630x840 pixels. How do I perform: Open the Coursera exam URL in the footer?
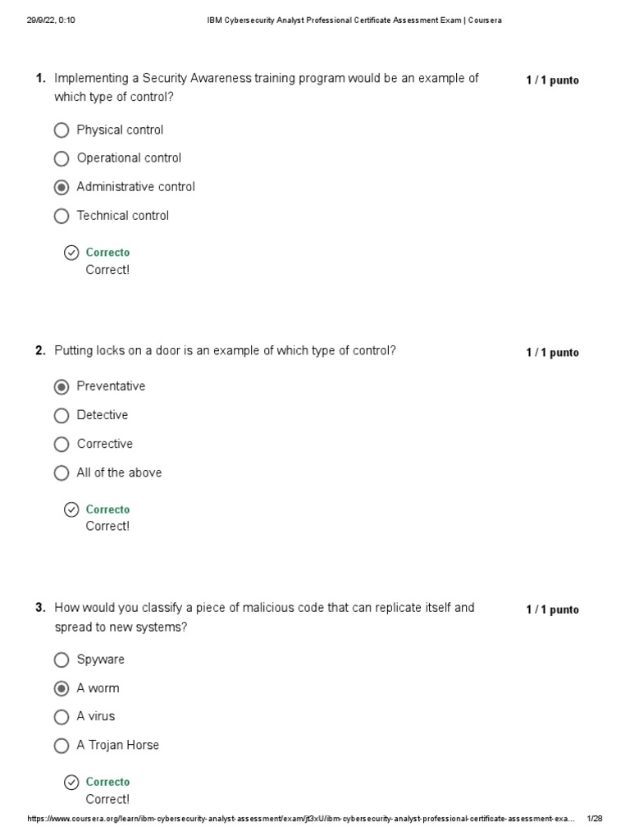pos(300,819)
